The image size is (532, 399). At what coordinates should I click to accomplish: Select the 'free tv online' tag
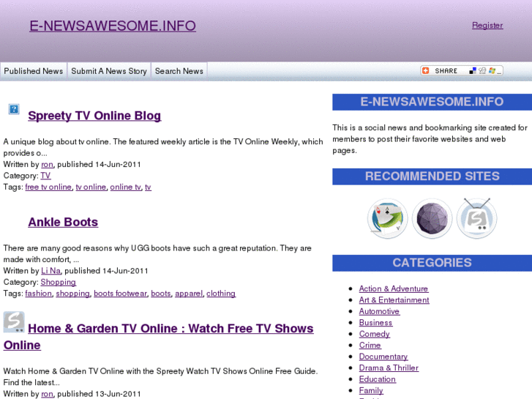pyautogui.click(x=48, y=187)
